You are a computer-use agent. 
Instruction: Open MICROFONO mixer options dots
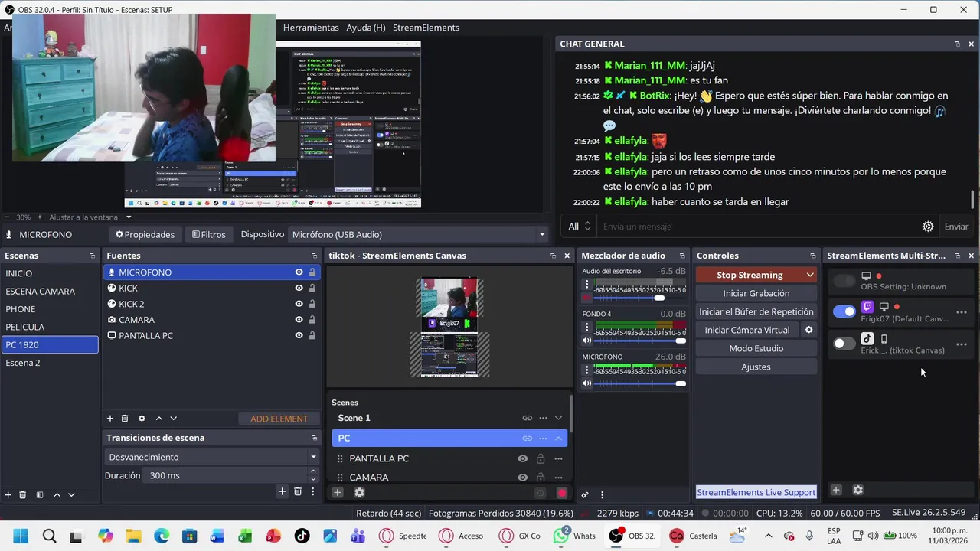tap(587, 370)
